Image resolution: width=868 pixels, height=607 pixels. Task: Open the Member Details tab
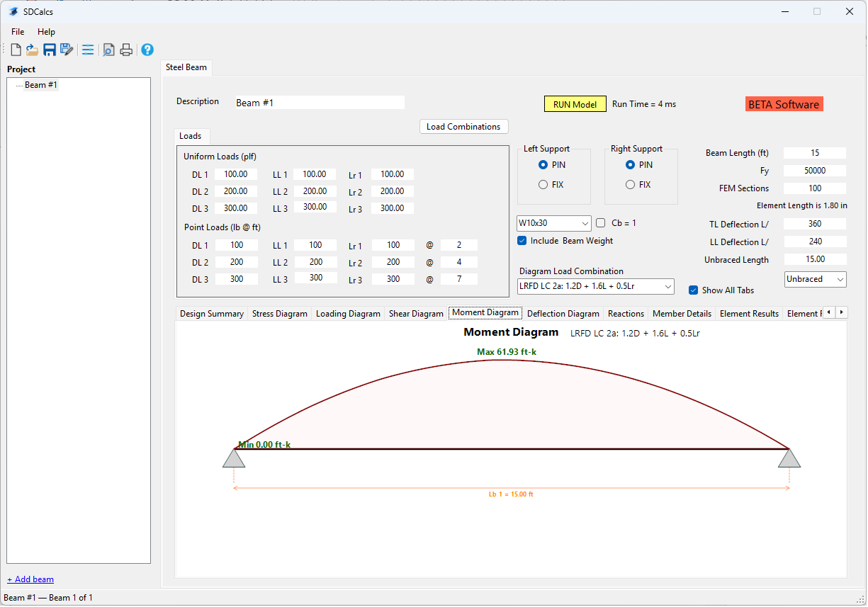(x=682, y=314)
